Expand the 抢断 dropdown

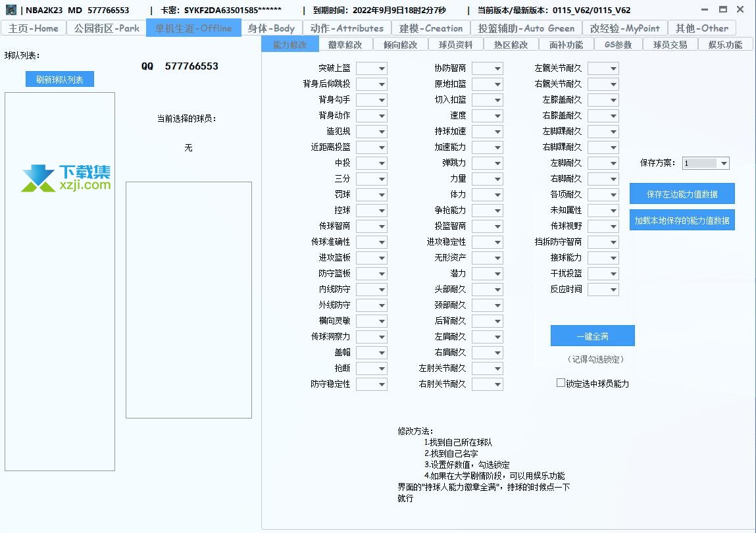(372, 369)
